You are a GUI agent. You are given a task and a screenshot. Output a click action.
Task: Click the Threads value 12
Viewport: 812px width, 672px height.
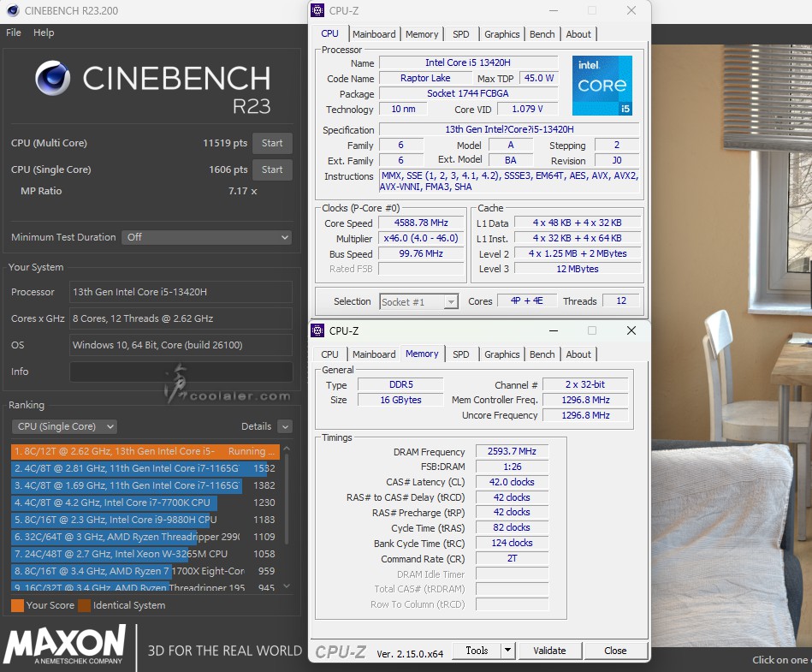(621, 301)
